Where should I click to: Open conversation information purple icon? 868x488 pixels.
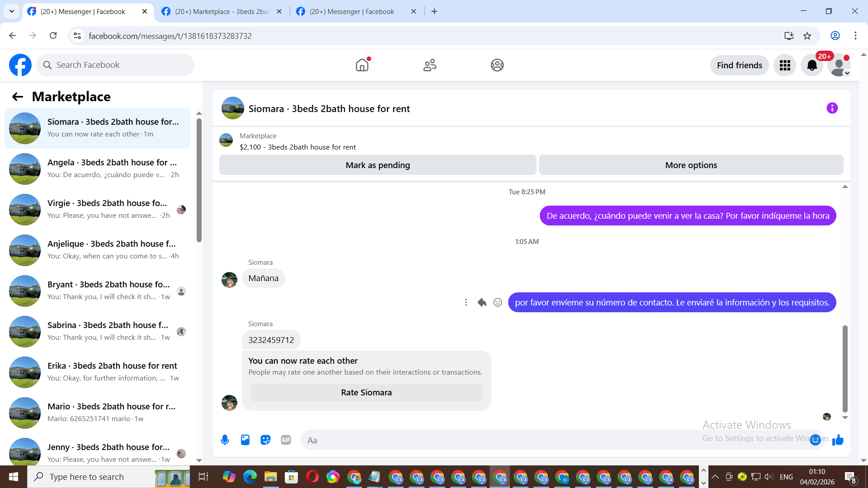tap(832, 108)
